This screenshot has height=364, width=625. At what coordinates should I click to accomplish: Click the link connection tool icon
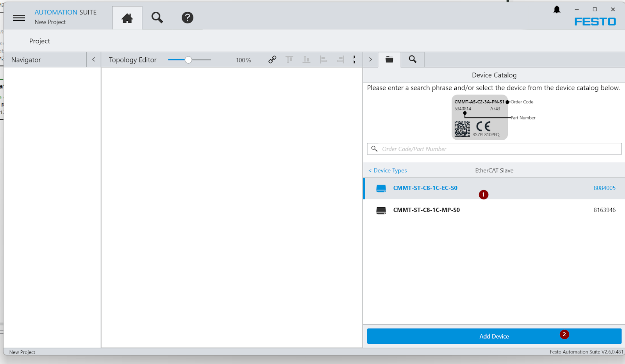click(x=272, y=60)
